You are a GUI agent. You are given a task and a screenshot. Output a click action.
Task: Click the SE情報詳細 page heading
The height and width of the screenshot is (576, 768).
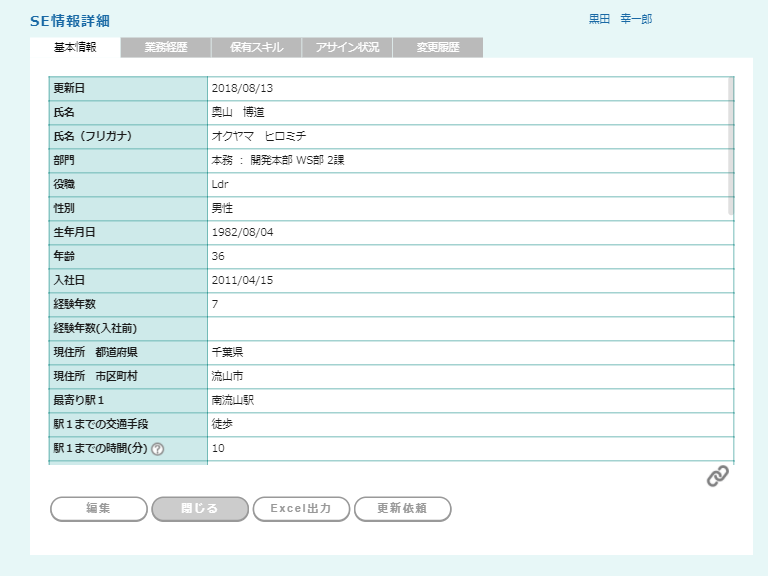coord(70,21)
